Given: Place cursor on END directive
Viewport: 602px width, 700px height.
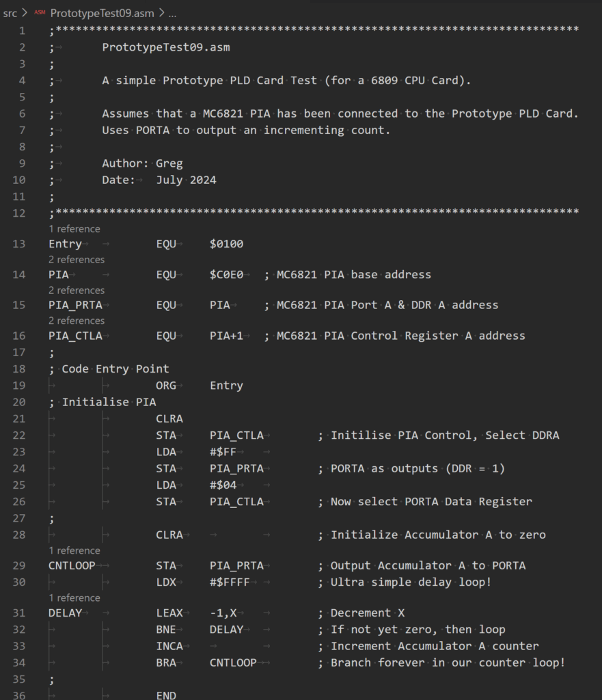Looking at the screenshot, I should pos(166,695).
